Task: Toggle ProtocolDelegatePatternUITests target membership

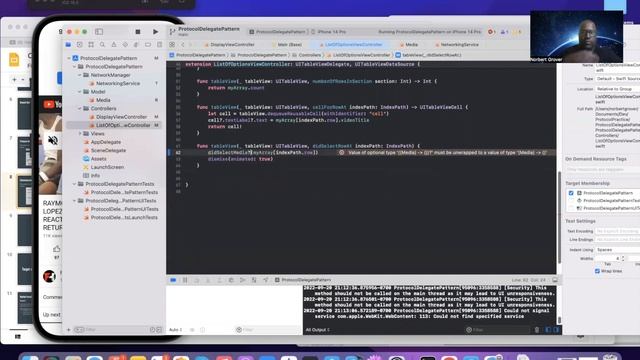Action: (x=571, y=208)
